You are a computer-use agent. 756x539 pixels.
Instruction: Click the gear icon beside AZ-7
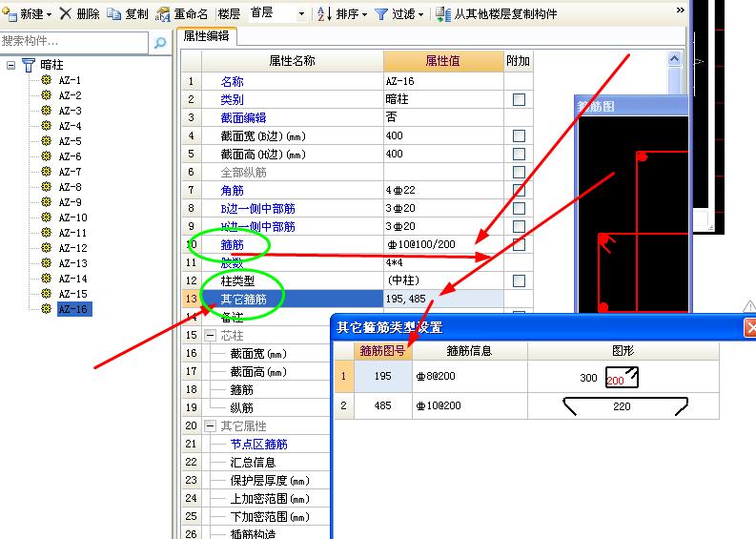(47, 172)
